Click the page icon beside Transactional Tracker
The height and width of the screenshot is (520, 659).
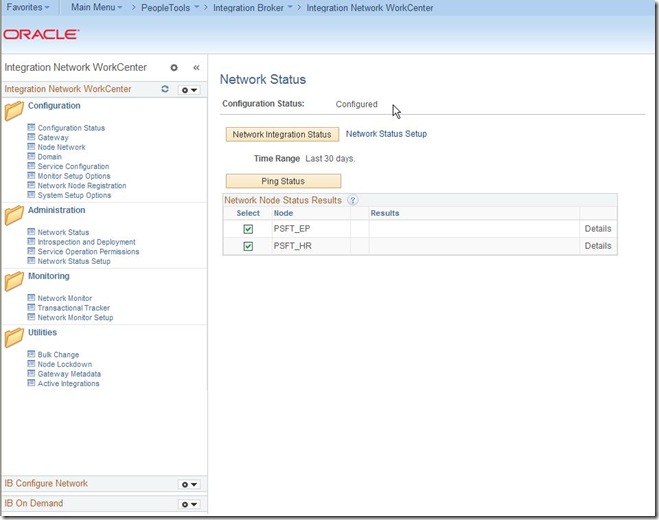tap(31, 307)
